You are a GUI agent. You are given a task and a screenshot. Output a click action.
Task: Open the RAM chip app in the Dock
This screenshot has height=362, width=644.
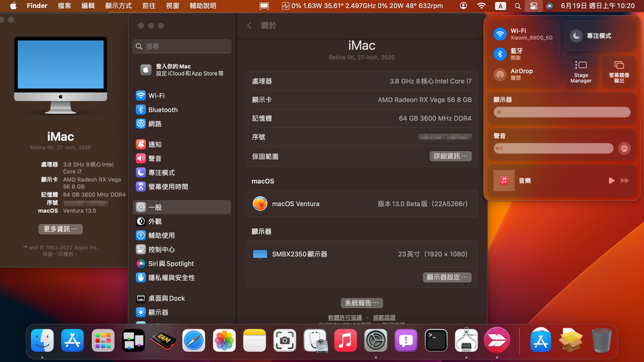164,340
